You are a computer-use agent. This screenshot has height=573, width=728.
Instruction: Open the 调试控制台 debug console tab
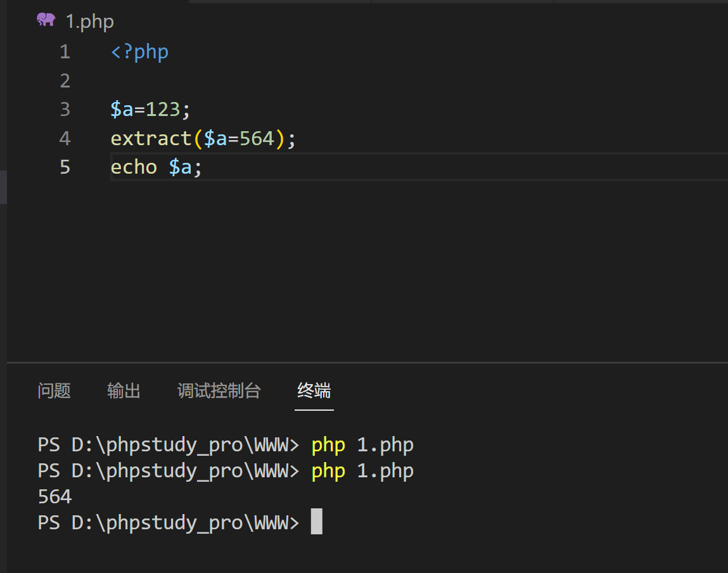[x=219, y=390]
